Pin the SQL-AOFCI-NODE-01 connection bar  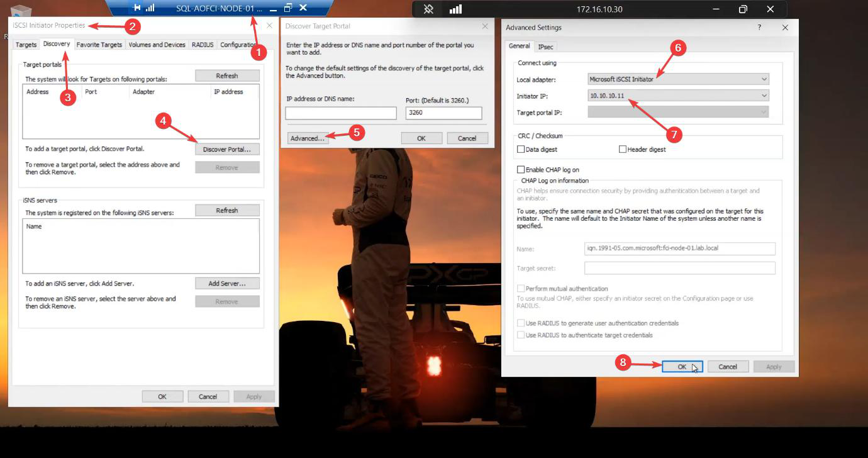tap(137, 8)
